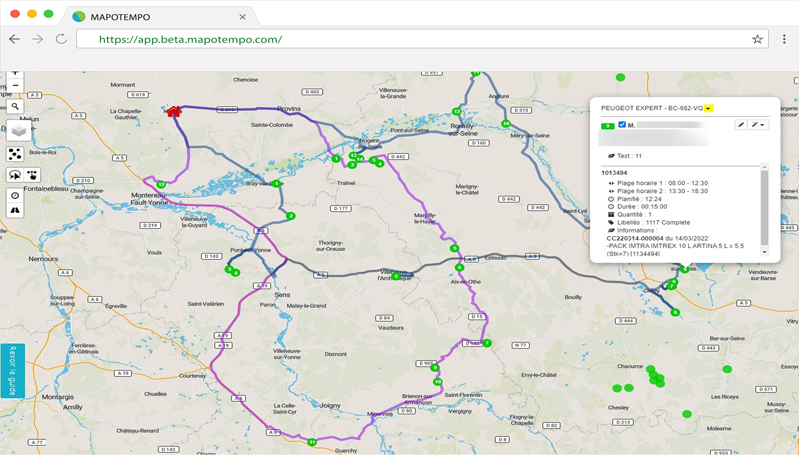
Task: Expand the yellow PEUGEOT EXPERT vehicle dropdown
Action: (x=708, y=108)
